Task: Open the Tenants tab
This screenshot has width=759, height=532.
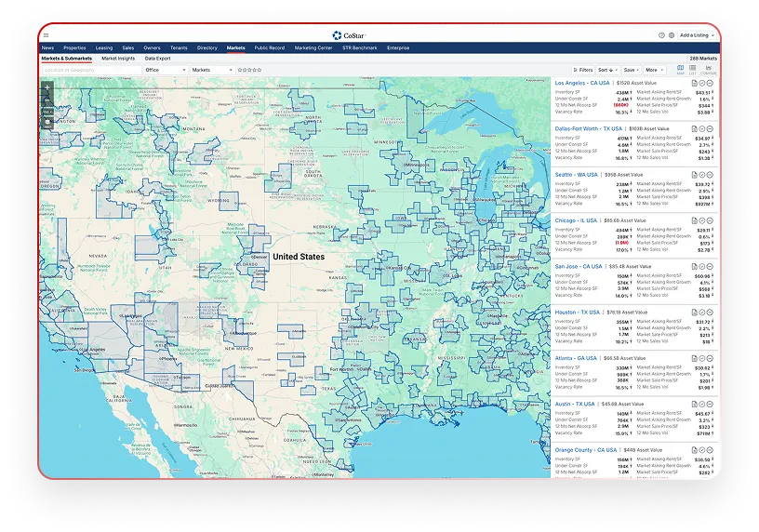Action: coord(179,48)
